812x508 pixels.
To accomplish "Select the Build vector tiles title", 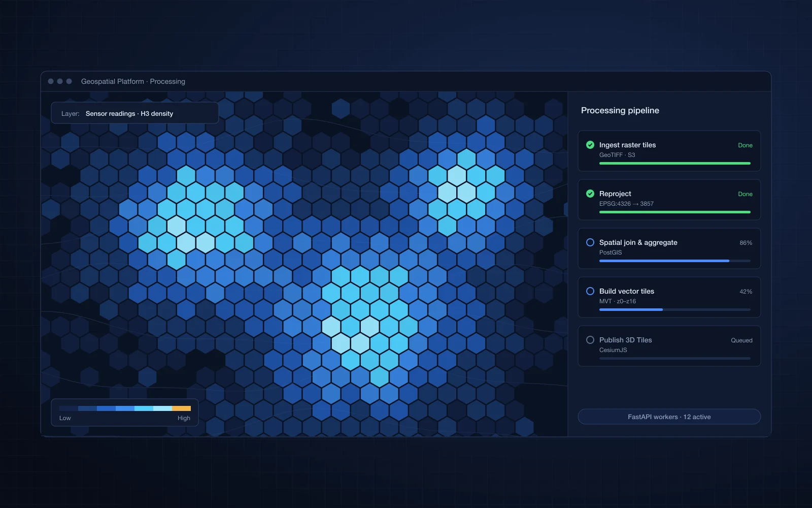I will [626, 291].
